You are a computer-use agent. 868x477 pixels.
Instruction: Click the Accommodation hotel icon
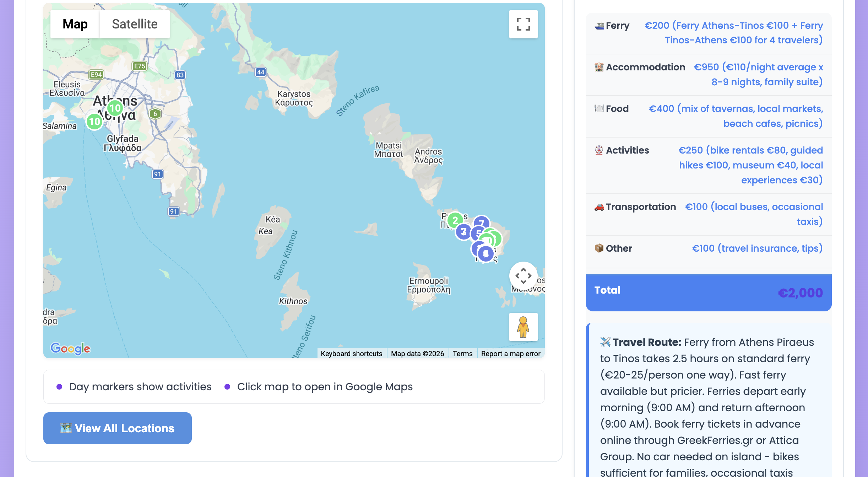click(x=599, y=67)
